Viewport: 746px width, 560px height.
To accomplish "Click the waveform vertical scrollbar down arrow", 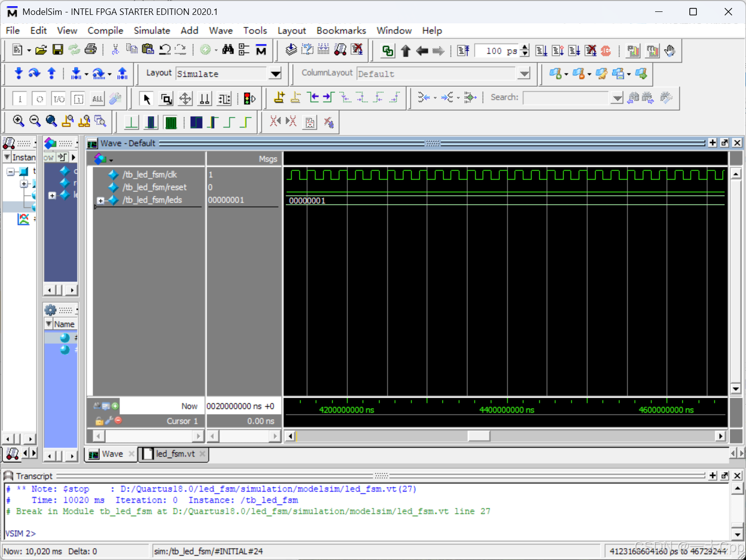I will (736, 389).
